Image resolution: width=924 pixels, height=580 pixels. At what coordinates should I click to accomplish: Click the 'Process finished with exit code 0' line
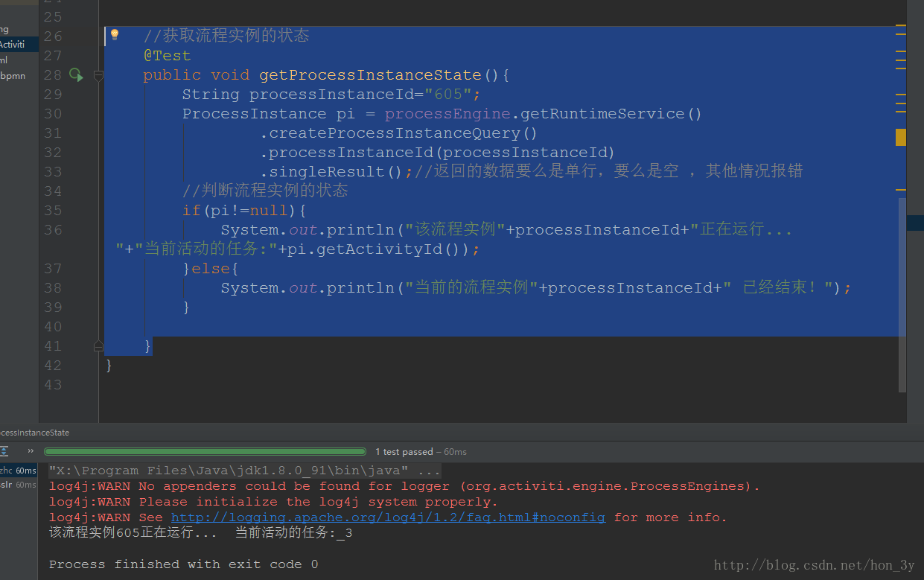coord(183,564)
